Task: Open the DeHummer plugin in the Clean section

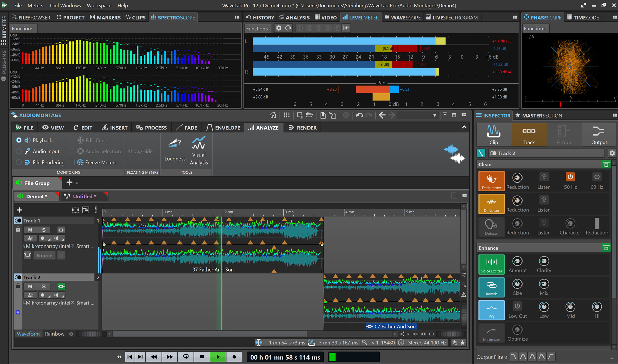Action: [x=491, y=180]
